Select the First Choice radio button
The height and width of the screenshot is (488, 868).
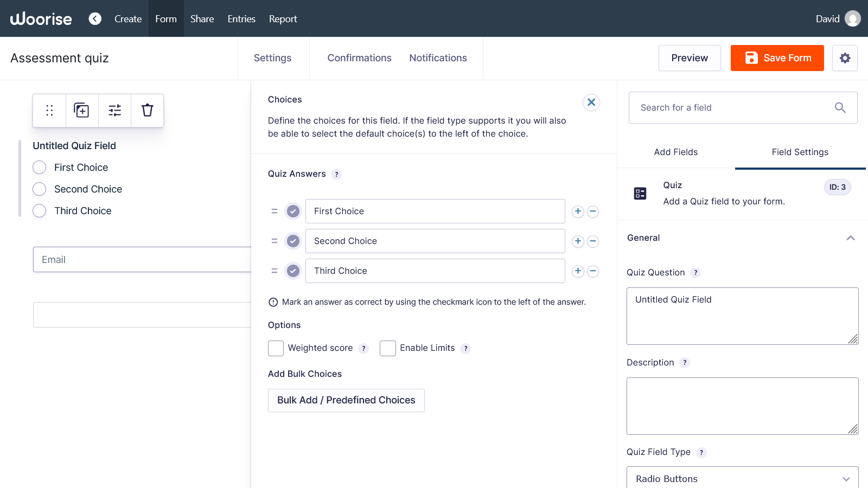pos(40,168)
